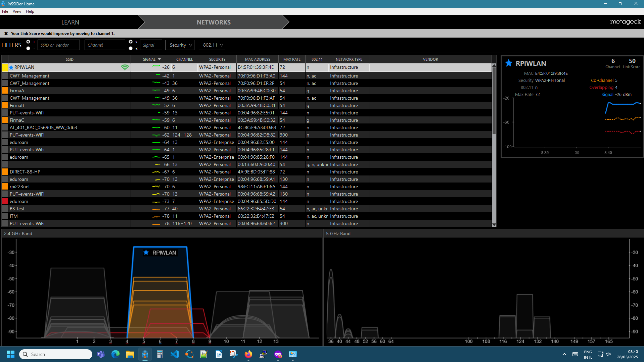Open Microsoft Edge from taskbar

coord(116,354)
